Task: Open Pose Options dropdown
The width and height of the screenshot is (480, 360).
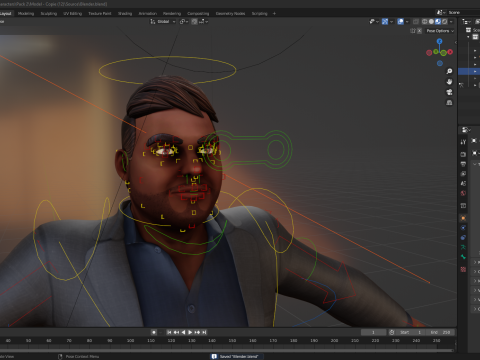Action: 440,31
